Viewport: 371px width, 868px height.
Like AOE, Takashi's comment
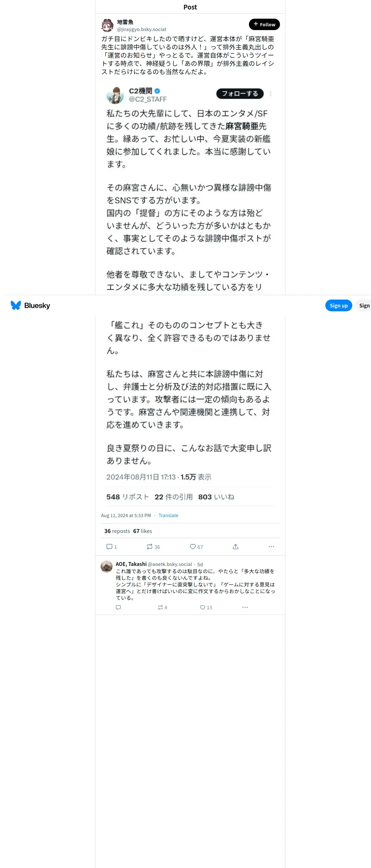tap(206, 607)
